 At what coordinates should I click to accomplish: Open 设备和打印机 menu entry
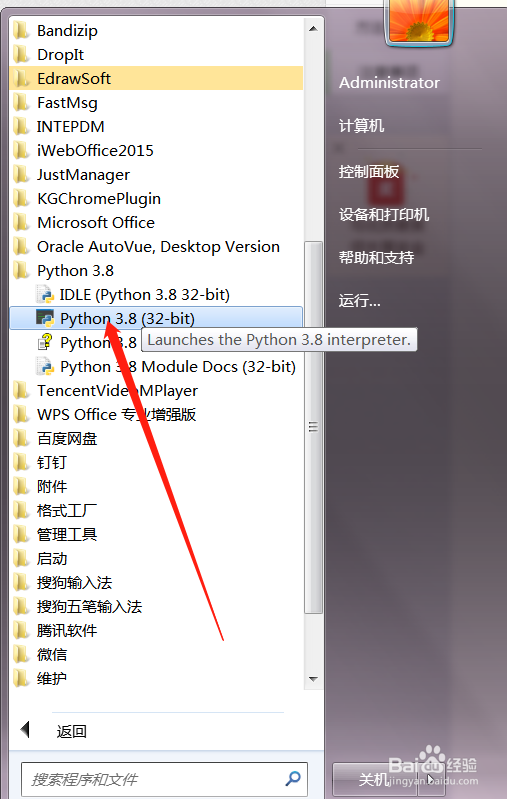pyautogui.click(x=384, y=215)
